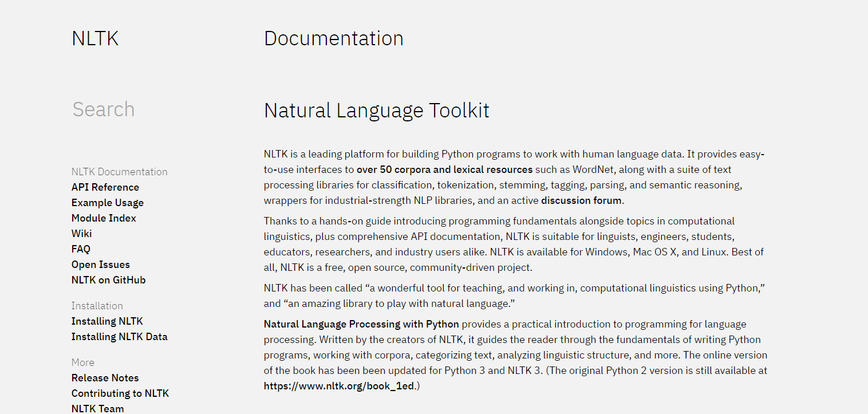This screenshot has height=414, width=868.
Task: Go to Module Index
Action: pyautogui.click(x=104, y=218)
